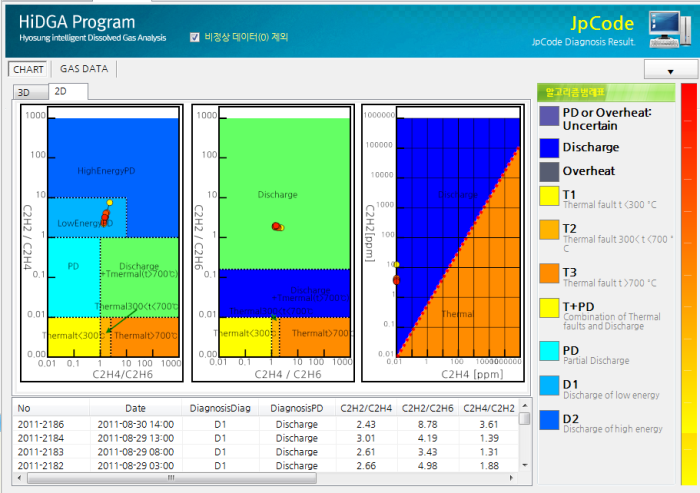Click date 2011-08-30 14:00 cell

[135, 424]
